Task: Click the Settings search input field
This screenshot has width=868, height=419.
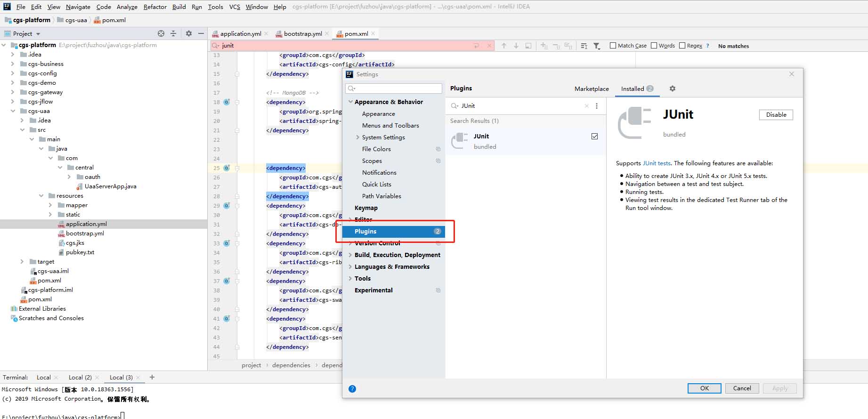Action: [394, 89]
